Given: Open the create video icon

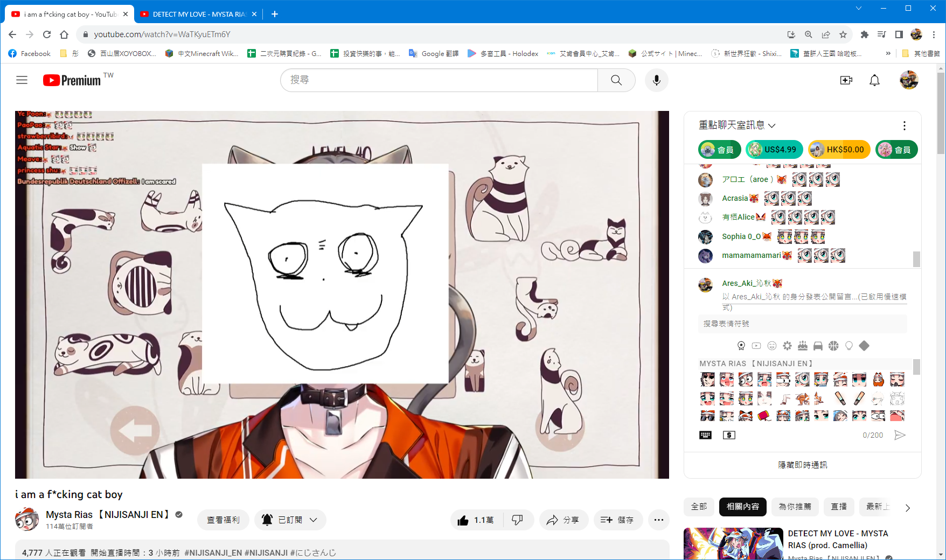Looking at the screenshot, I should pyautogui.click(x=846, y=80).
